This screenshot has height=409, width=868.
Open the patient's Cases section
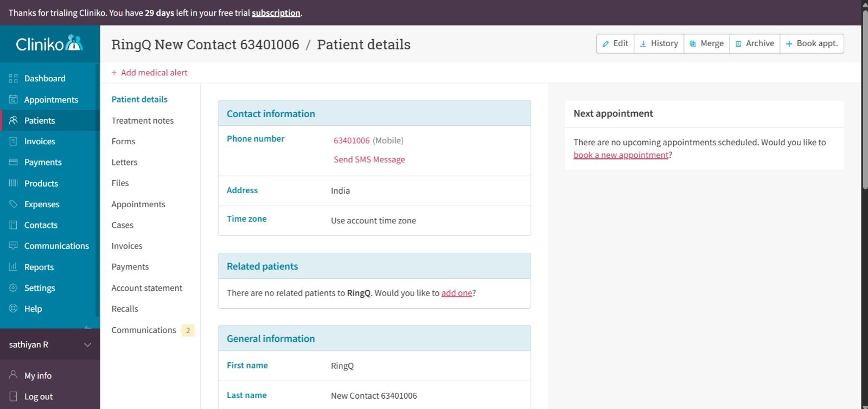[122, 225]
